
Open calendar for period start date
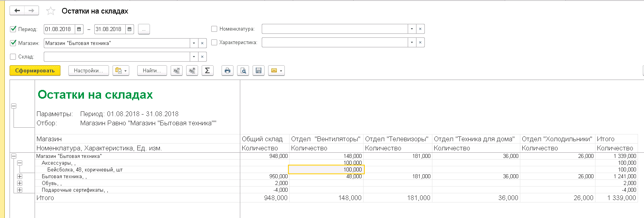point(79,29)
